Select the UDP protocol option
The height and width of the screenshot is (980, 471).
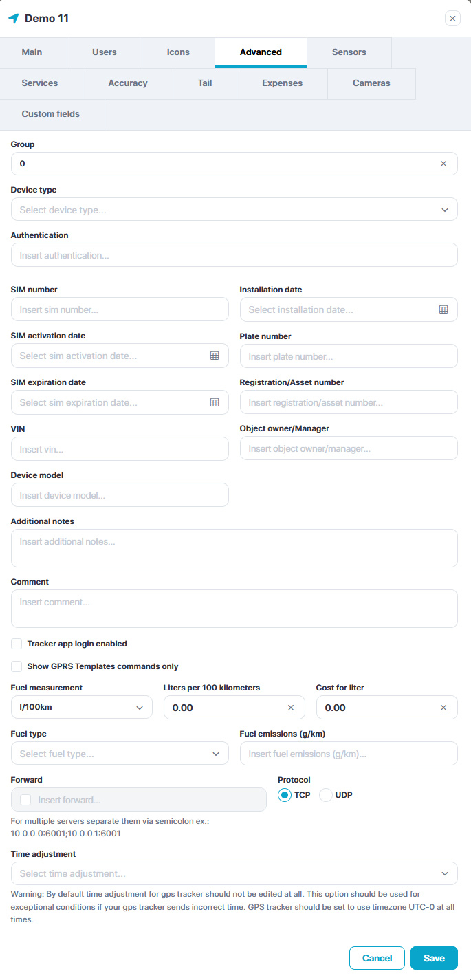[x=326, y=795]
